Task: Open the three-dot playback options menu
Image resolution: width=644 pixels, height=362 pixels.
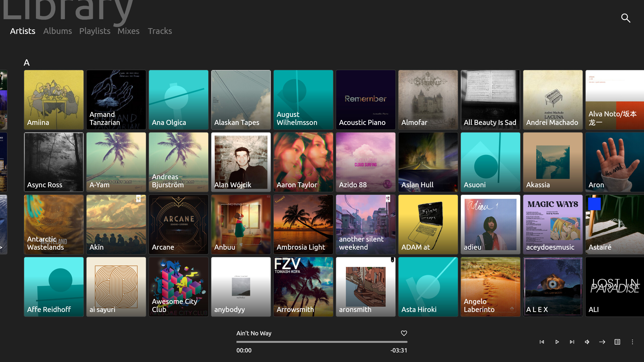Action: [x=633, y=342]
